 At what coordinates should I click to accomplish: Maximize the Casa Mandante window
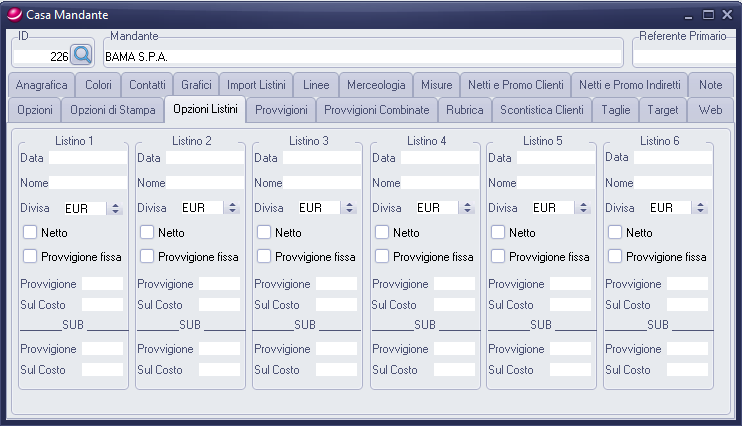coord(708,15)
